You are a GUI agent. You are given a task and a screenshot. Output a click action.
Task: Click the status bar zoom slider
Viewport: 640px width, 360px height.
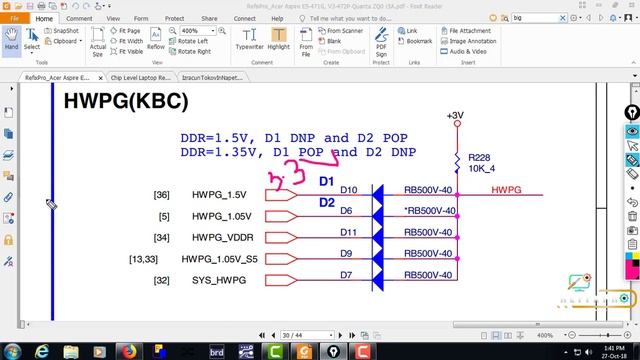608,335
